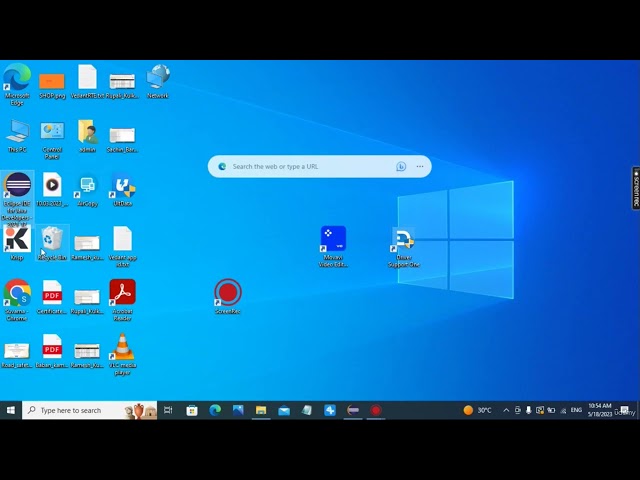640x480 pixels.
Task: Open the Recycle Bin icon
Action: click(52, 239)
